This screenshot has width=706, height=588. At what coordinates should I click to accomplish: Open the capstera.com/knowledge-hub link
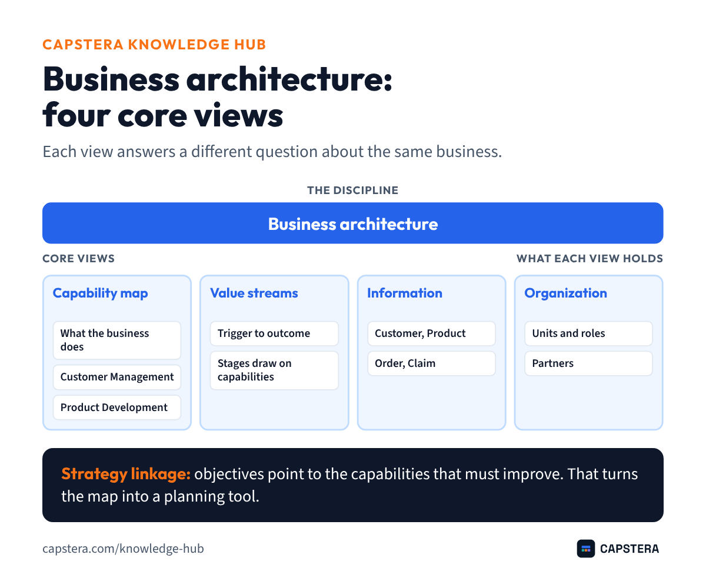coord(123,549)
